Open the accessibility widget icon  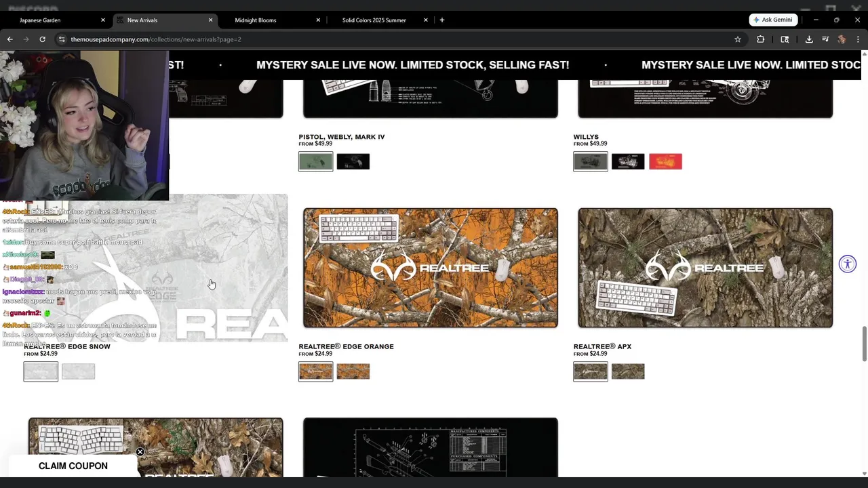847,264
